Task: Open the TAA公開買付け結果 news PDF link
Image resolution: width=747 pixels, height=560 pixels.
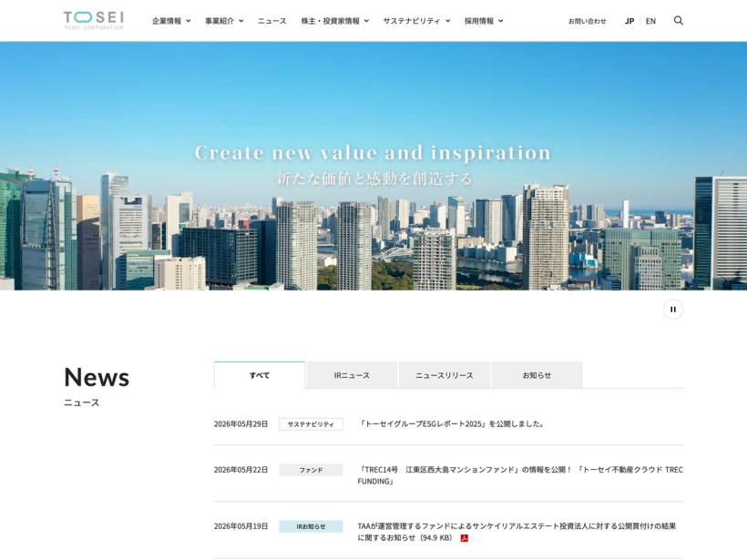Action: pyautogui.click(x=517, y=532)
